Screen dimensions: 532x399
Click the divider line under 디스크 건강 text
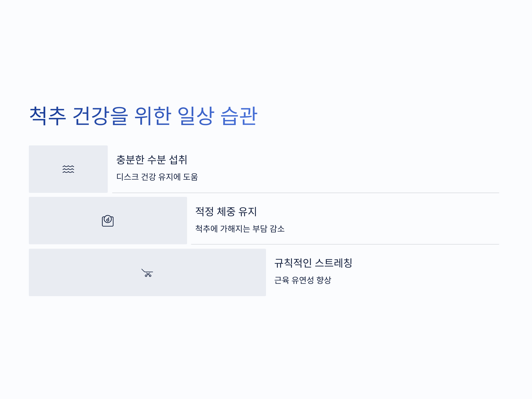point(306,193)
